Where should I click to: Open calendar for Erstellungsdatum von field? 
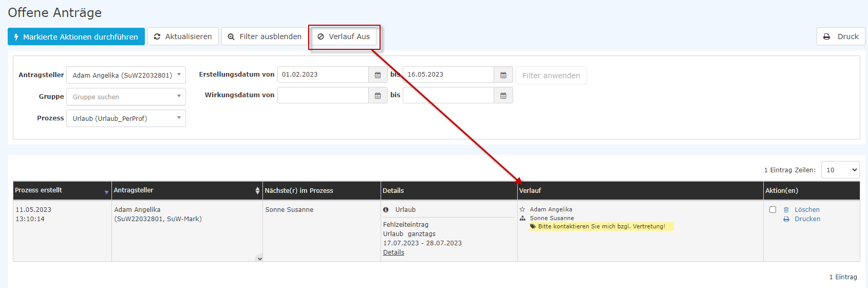[378, 75]
